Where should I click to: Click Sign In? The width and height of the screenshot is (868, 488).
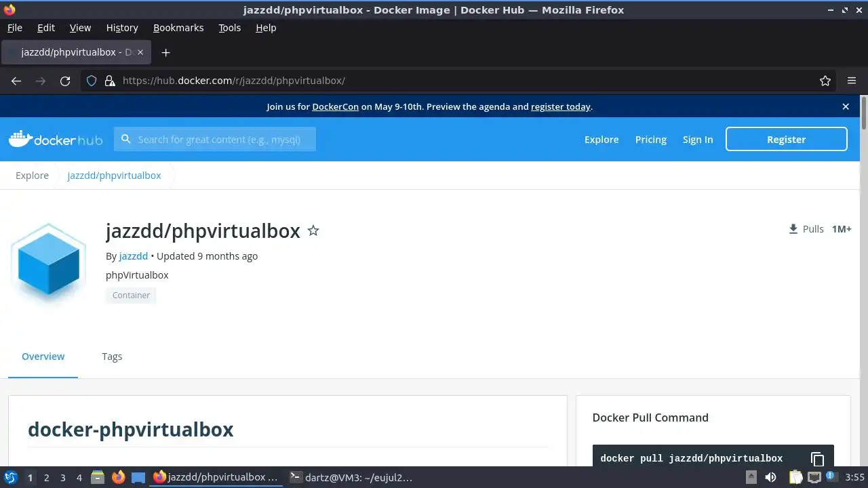(698, 140)
